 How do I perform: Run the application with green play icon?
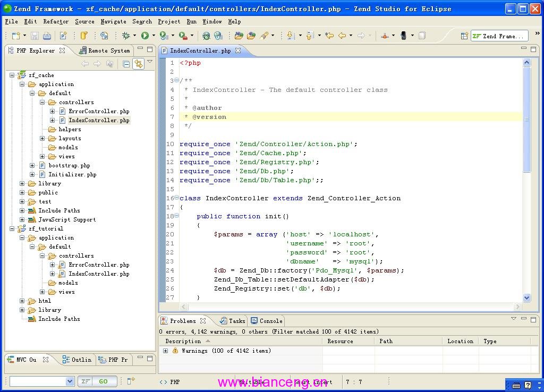[144, 36]
